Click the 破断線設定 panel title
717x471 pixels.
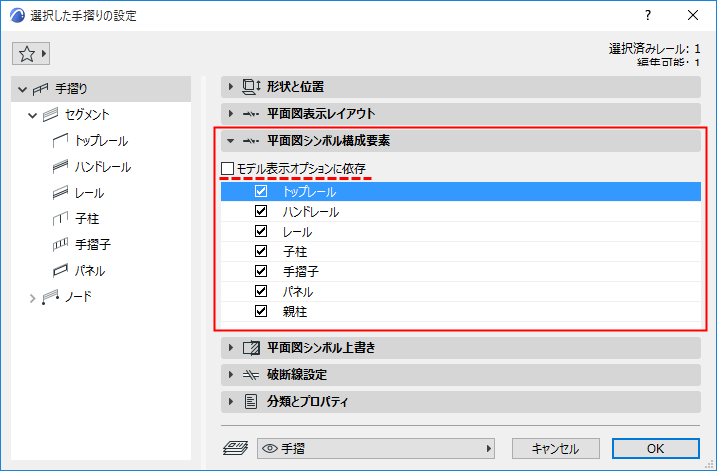click(297, 375)
